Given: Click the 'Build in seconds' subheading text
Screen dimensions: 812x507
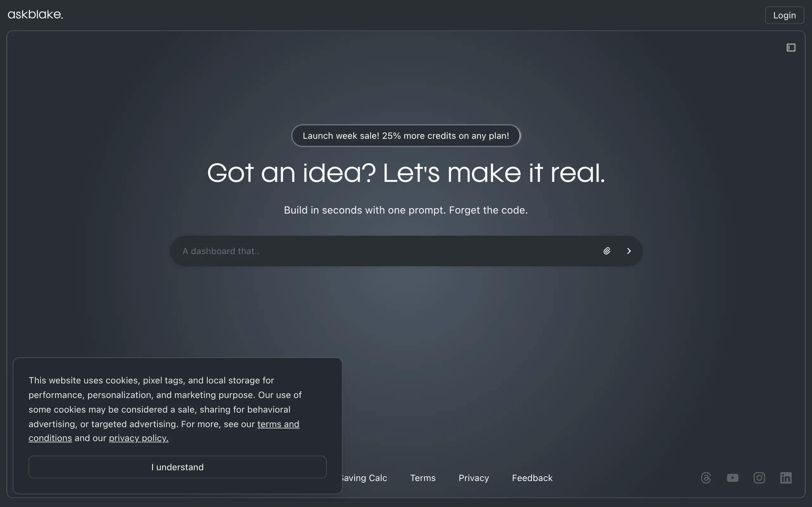Looking at the screenshot, I should pos(406,210).
